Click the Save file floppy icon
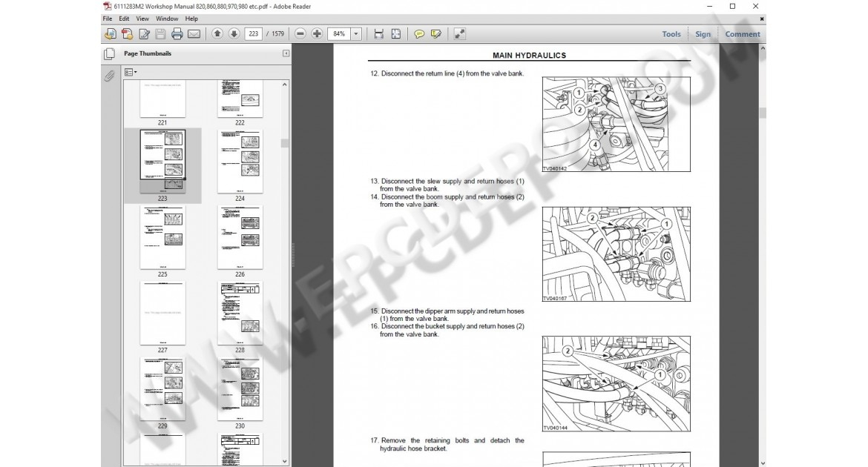The image size is (868, 467). click(160, 34)
